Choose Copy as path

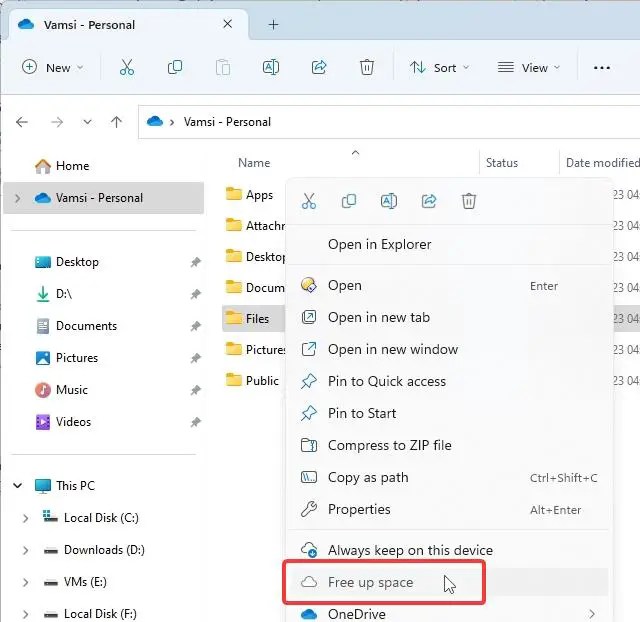449,478
